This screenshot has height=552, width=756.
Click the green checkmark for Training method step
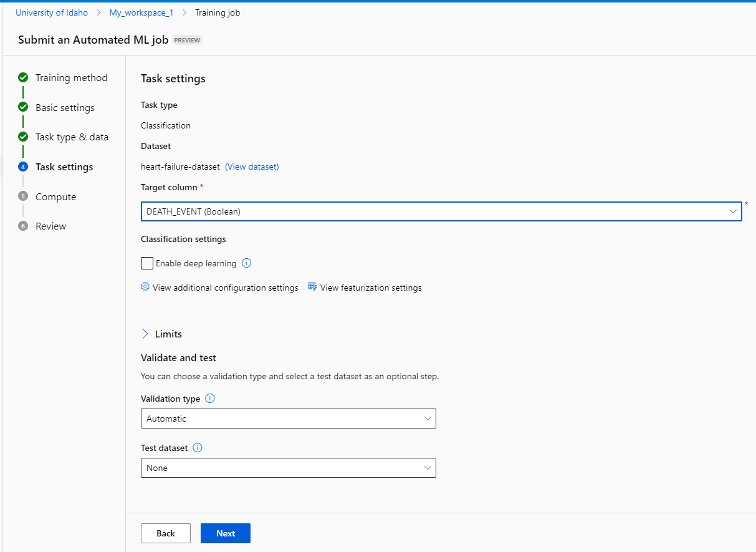click(23, 77)
